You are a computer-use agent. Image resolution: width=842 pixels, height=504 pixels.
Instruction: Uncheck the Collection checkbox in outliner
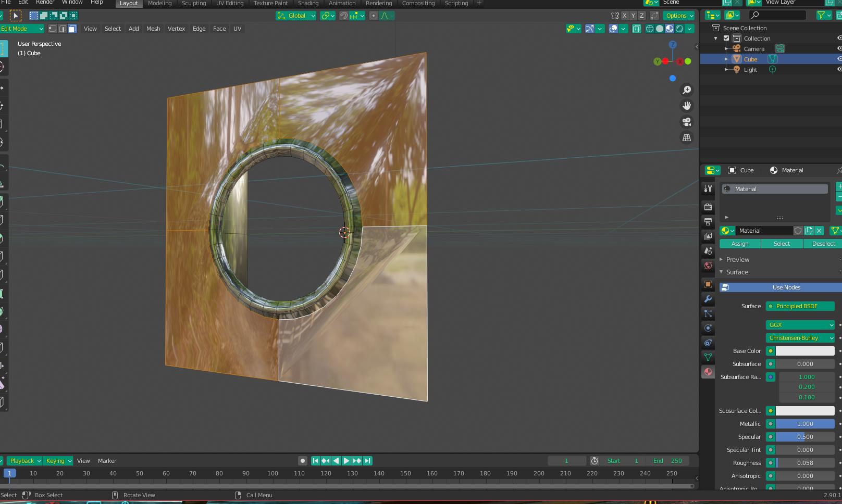(726, 38)
